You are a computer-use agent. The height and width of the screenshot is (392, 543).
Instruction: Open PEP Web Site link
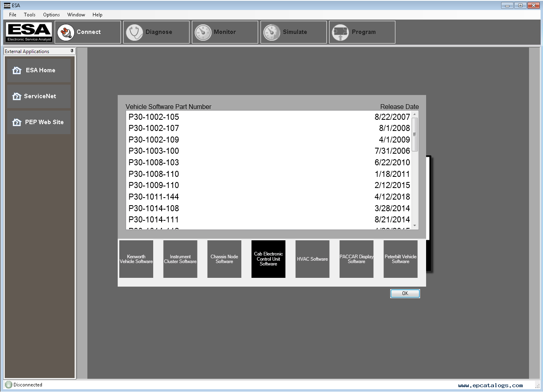pos(39,122)
